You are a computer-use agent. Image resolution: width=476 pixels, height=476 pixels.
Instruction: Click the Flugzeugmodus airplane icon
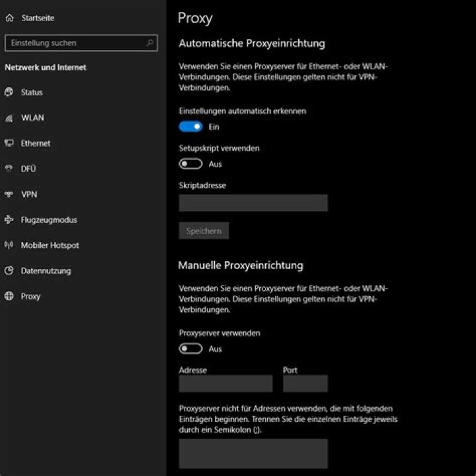coord(9,219)
